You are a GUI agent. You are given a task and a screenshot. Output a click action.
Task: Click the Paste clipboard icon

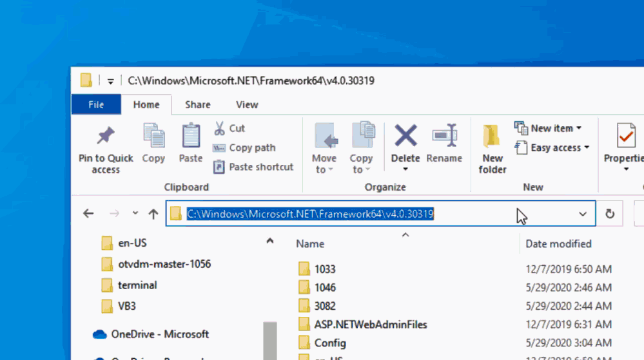tap(191, 135)
